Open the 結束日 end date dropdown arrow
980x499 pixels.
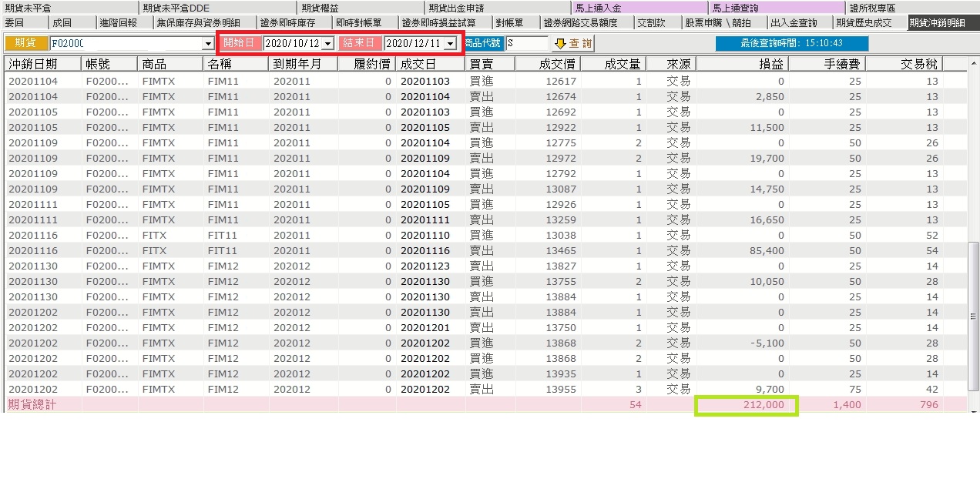pos(450,44)
